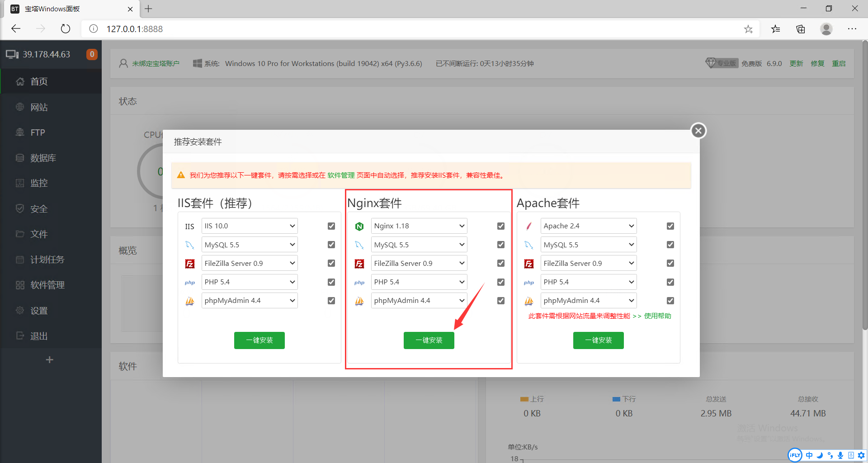
Task: Open PHP 5.4 dropdown in Nginx suite
Action: click(419, 282)
